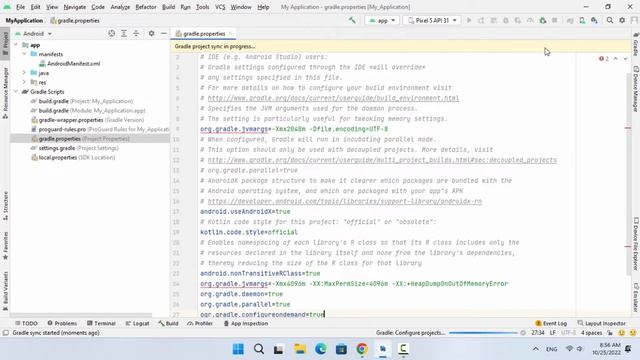Open the developer.android.com androidx link

pos(344,201)
